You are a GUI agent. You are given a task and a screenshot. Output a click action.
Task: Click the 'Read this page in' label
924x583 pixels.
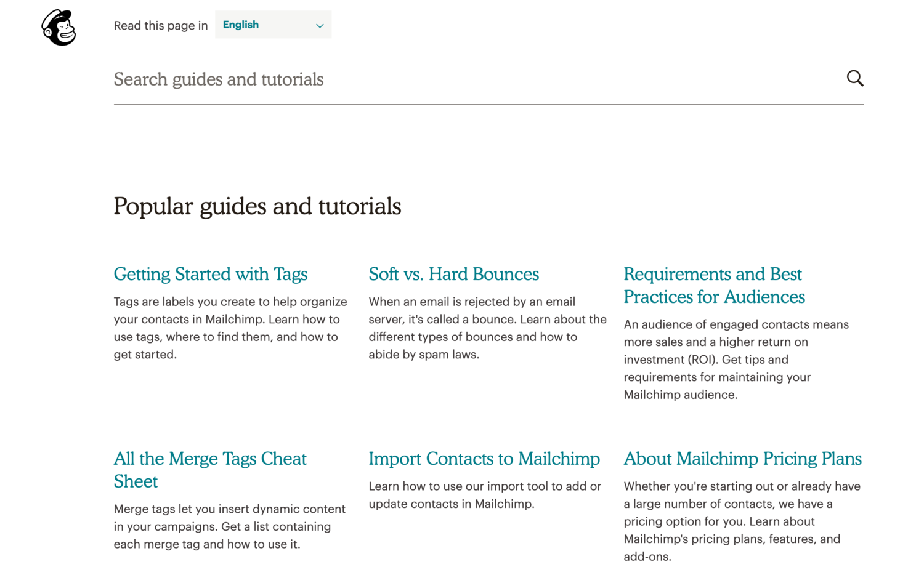(x=161, y=25)
